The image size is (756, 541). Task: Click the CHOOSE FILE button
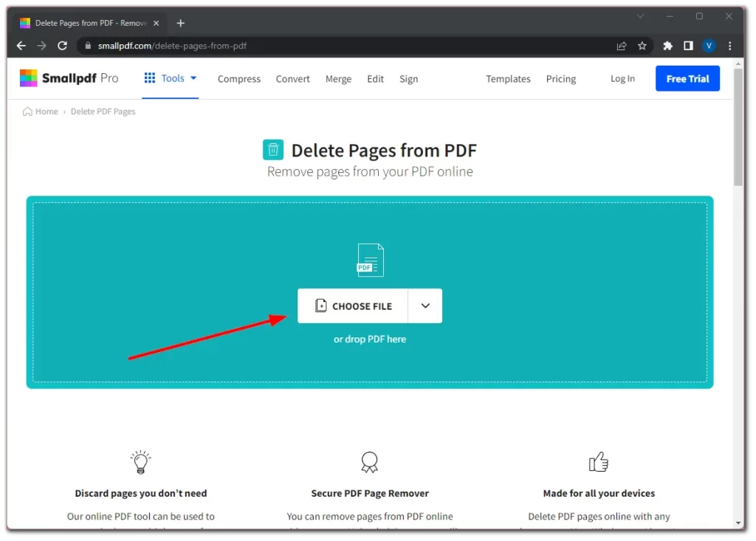[x=353, y=306]
